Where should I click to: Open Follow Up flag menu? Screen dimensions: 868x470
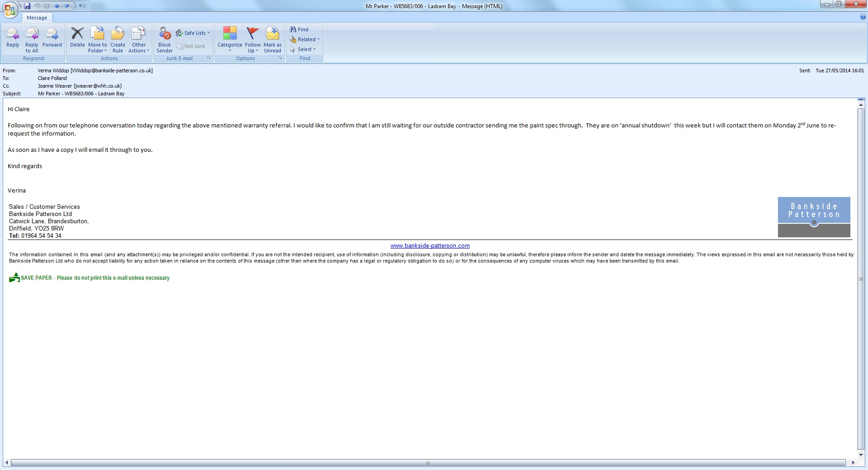pyautogui.click(x=253, y=40)
